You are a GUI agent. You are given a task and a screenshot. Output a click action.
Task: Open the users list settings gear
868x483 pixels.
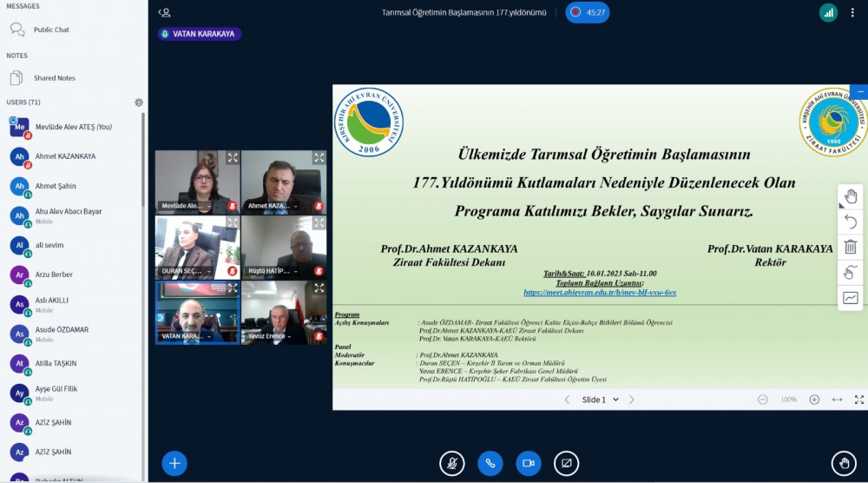139,103
